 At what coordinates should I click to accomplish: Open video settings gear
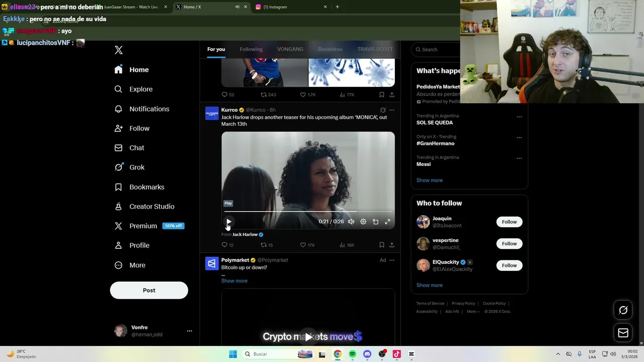point(363,222)
